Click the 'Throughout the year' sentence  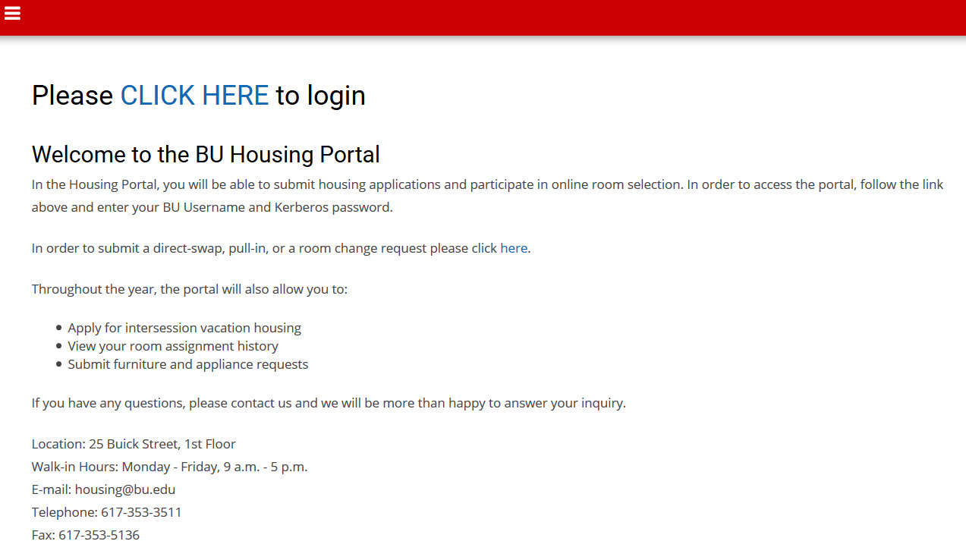190,289
